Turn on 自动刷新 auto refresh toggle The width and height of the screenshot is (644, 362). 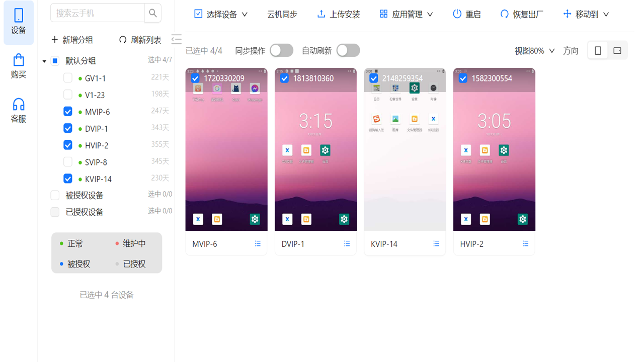coord(348,50)
